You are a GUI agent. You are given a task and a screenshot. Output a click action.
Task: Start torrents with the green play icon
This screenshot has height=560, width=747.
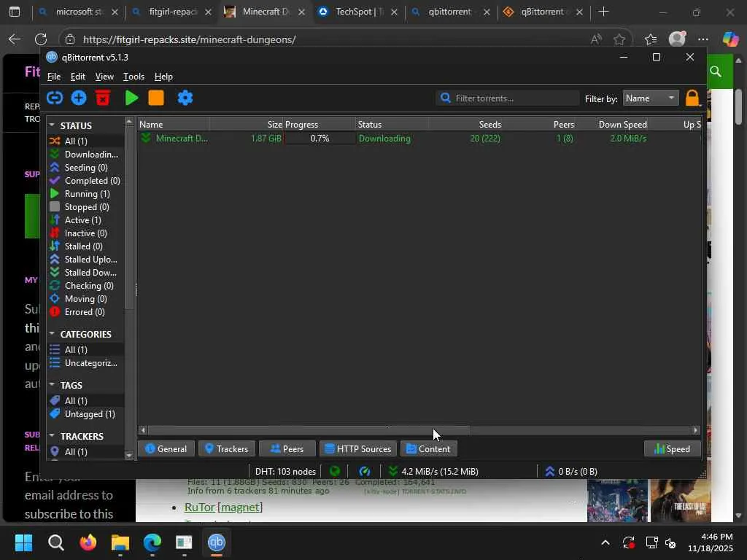[131, 98]
